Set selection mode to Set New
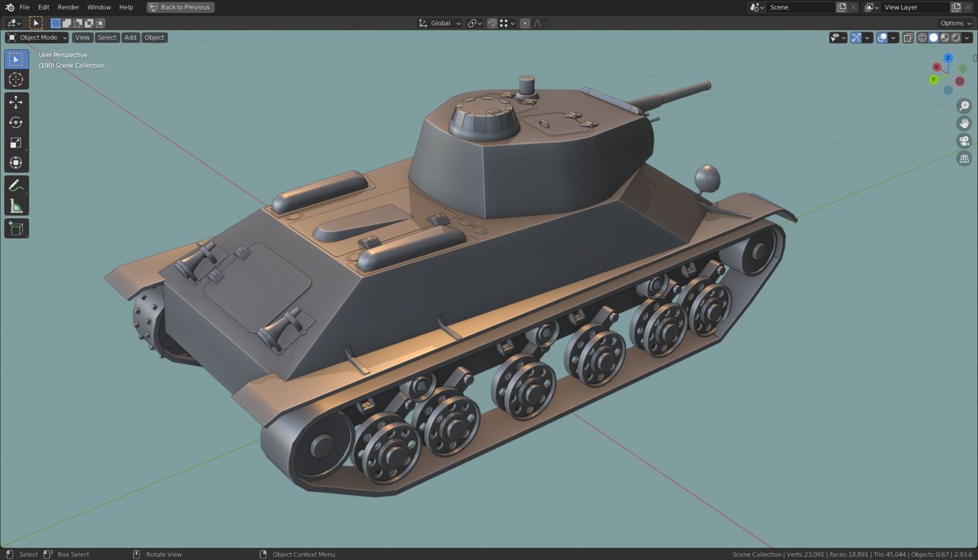The image size is (978, 560). coord(56,23)
